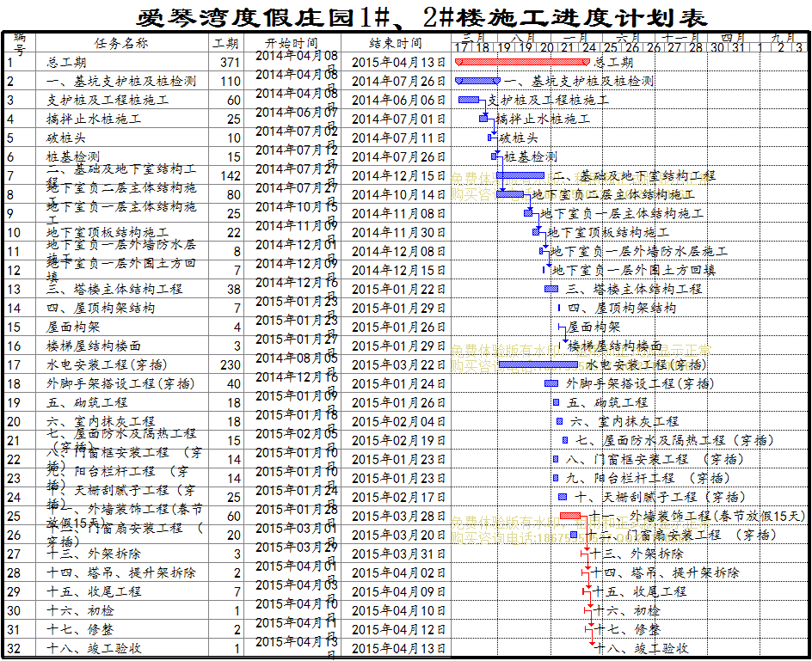Viewport: 812px width, 661px height.
Task: Click the Gantt bar beside 支护桩及工程桩施工 label
Action: pos(469,100)
